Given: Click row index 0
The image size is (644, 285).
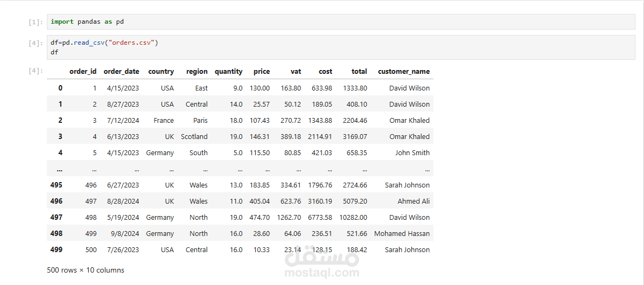Looking at the screenshot, I should (x=60, y=88).
